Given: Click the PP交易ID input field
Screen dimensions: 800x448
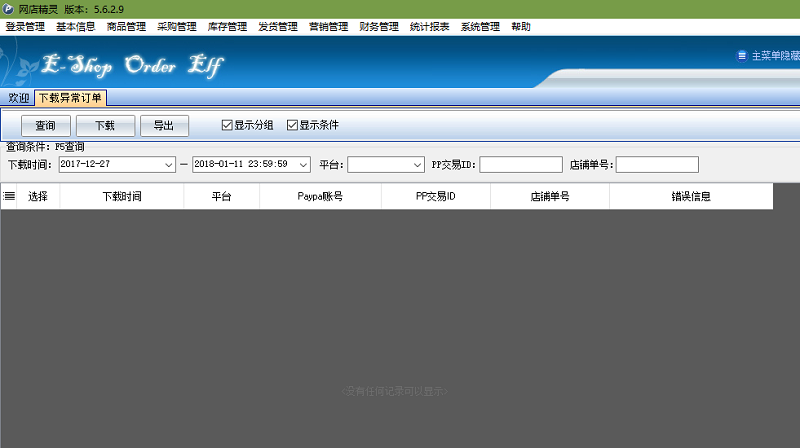Looking at the screenshot, I should 520,164.
